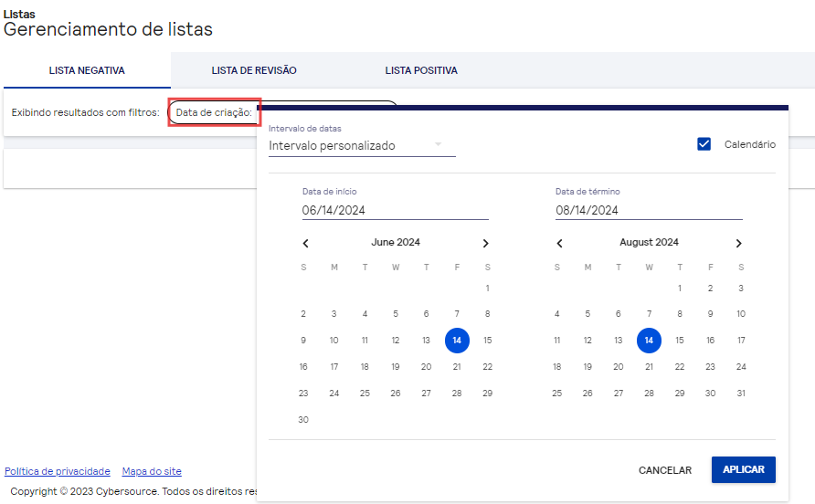This screenshot has height=504, width=815.
Task: Switch to the Lista de Revisão tab
Action: (254, 70)
